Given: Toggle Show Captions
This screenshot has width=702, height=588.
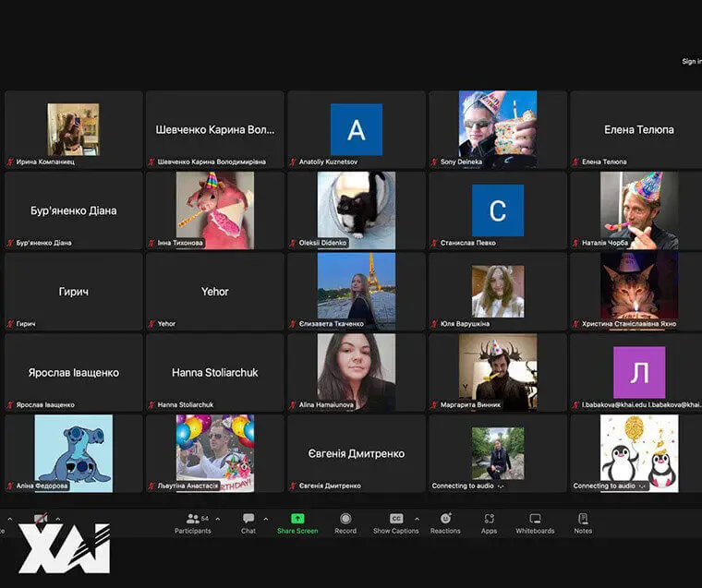Looking at the screenshot, I should pyautogui.click(x=395, y=522).
